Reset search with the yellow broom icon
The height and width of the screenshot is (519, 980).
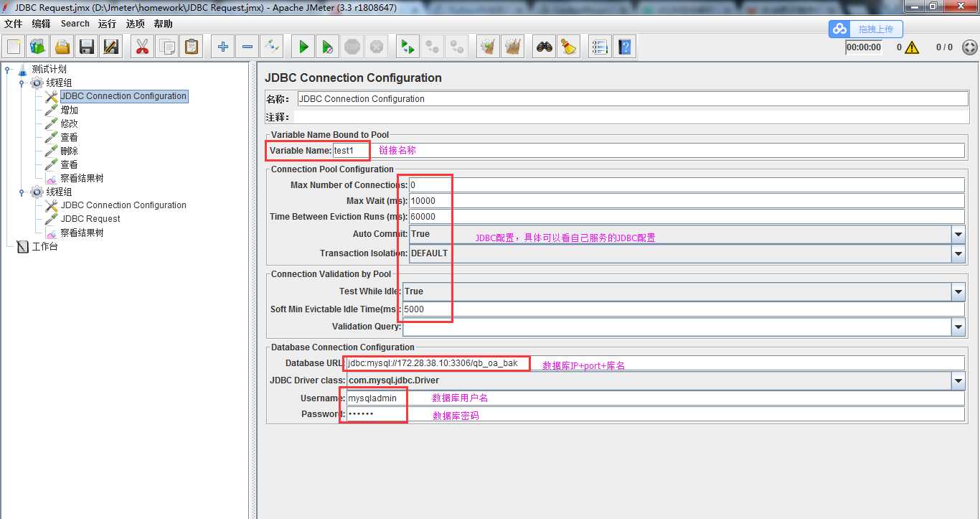tap(568, 47)
